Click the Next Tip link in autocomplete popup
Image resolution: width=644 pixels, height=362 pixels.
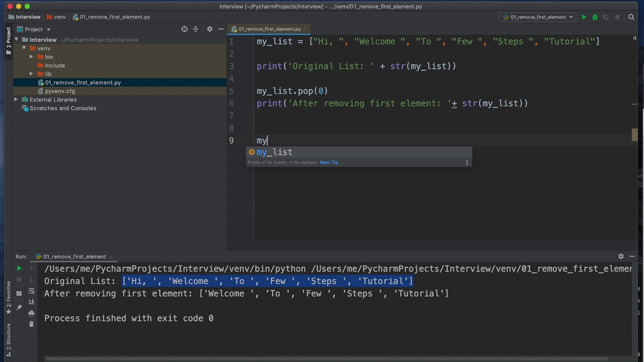pos(329,162)
